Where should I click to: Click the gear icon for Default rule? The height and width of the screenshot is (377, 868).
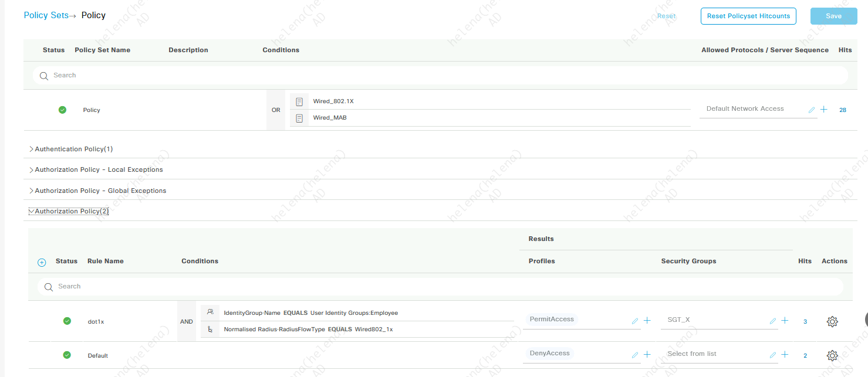pos(832,355)
